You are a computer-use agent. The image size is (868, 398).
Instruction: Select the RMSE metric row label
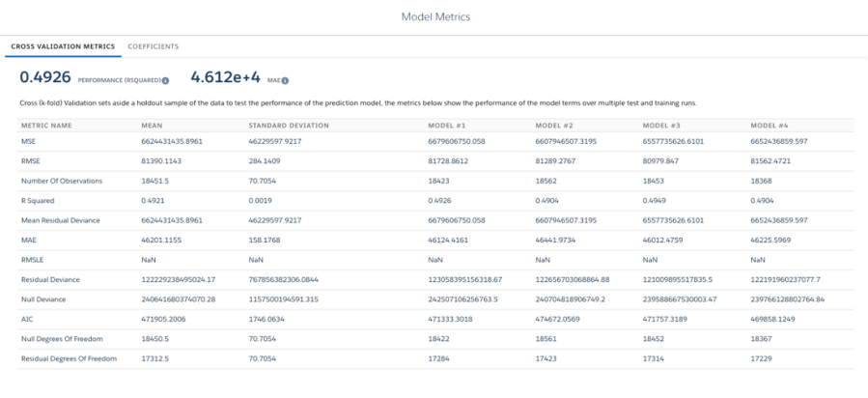[x=30, y=160]
